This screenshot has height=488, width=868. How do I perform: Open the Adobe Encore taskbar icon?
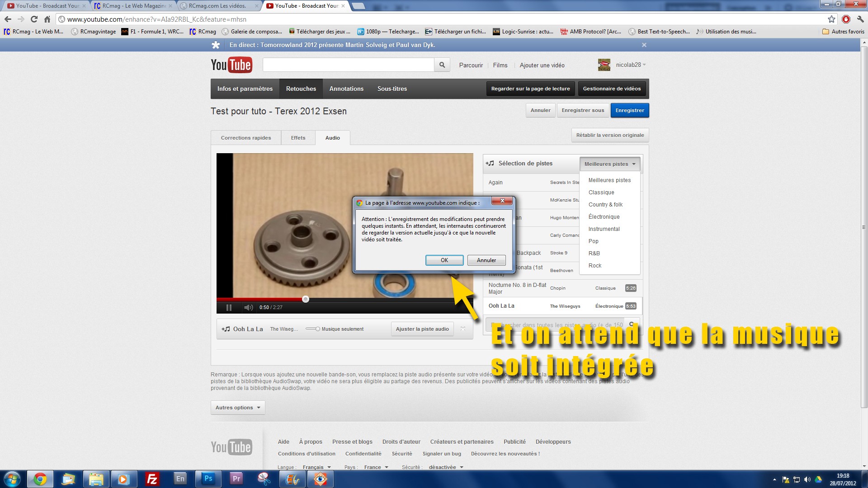pyautogui.click(x=180, y=479)
